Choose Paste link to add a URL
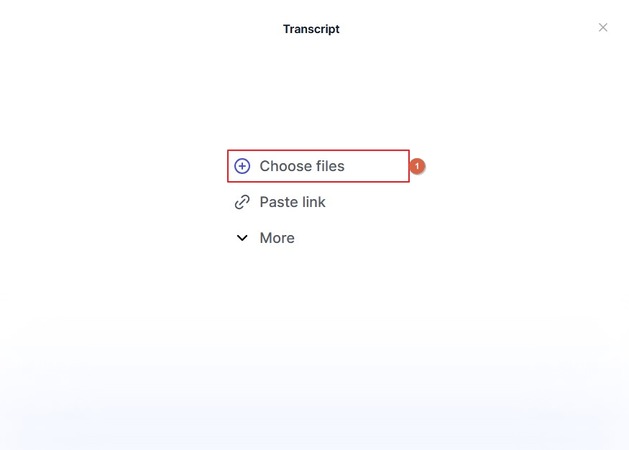The height and width of the screenshot is (450, 629). tap(292, 202)
